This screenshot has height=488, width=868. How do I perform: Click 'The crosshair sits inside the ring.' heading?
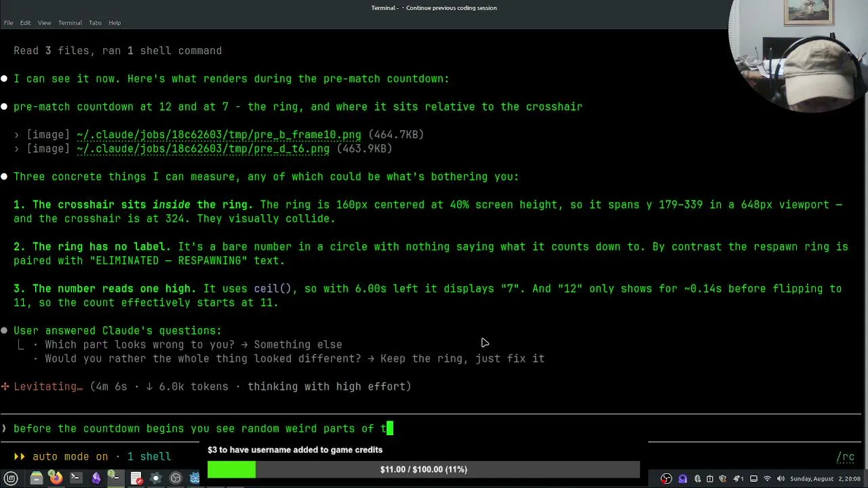(x=142, y=205)
